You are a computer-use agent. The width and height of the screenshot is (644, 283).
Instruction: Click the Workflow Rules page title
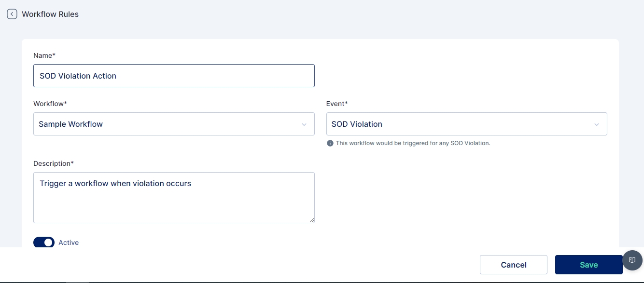click(50, 14)
